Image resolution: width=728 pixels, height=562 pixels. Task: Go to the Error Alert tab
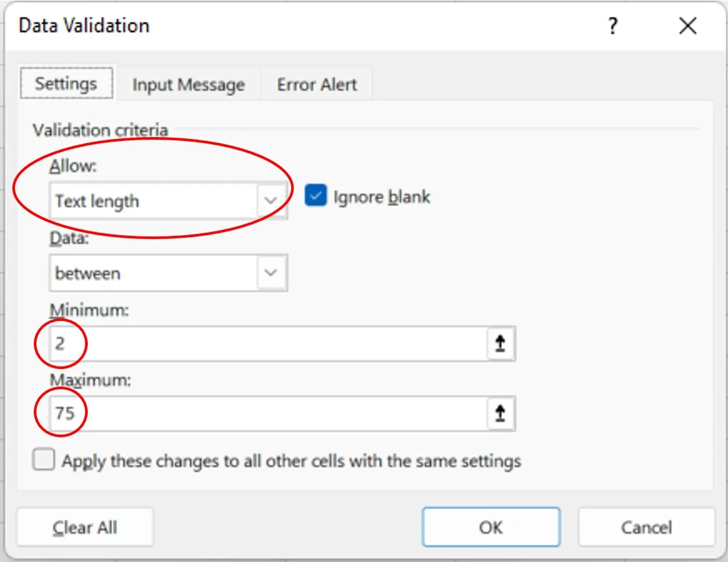pyautogui.click(x=317, y=84)
